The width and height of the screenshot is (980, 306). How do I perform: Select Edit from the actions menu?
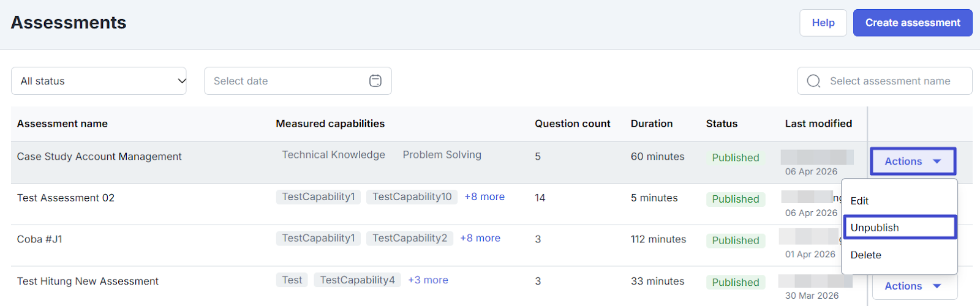(x=859, y=201)
